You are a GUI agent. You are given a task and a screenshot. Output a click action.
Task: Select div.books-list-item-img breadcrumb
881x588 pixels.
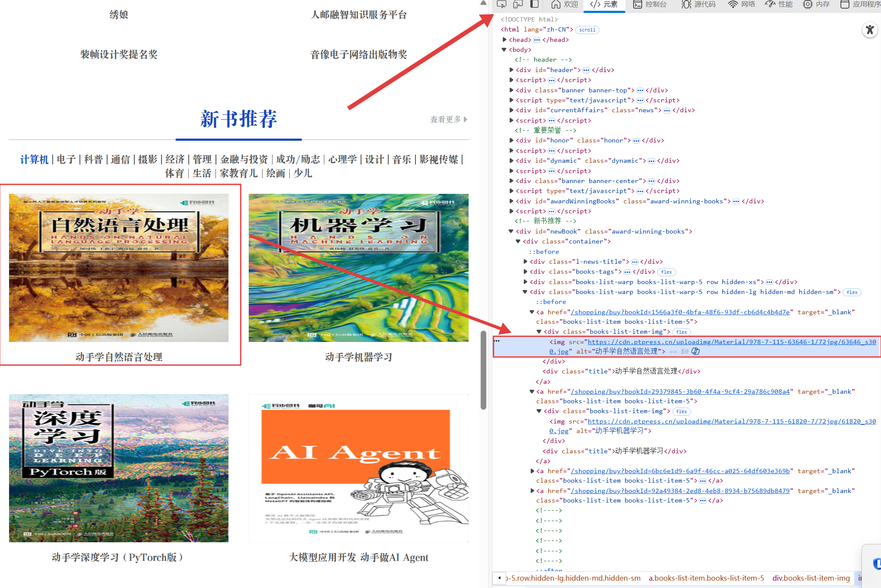pos(811,579)
